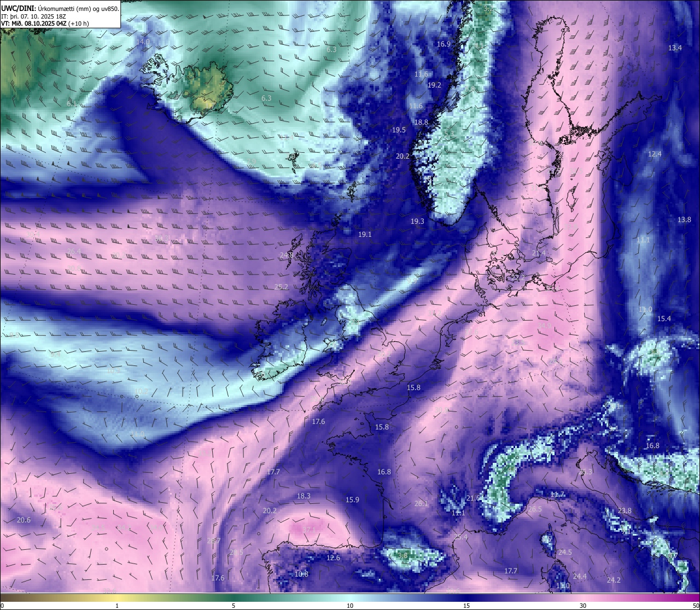Click the 15.4 map value
Screen dimensions: 700x610
point(664,318)
